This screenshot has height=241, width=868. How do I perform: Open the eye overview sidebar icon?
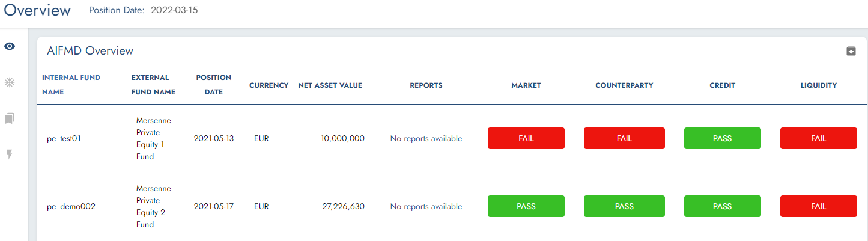point(10,46)
